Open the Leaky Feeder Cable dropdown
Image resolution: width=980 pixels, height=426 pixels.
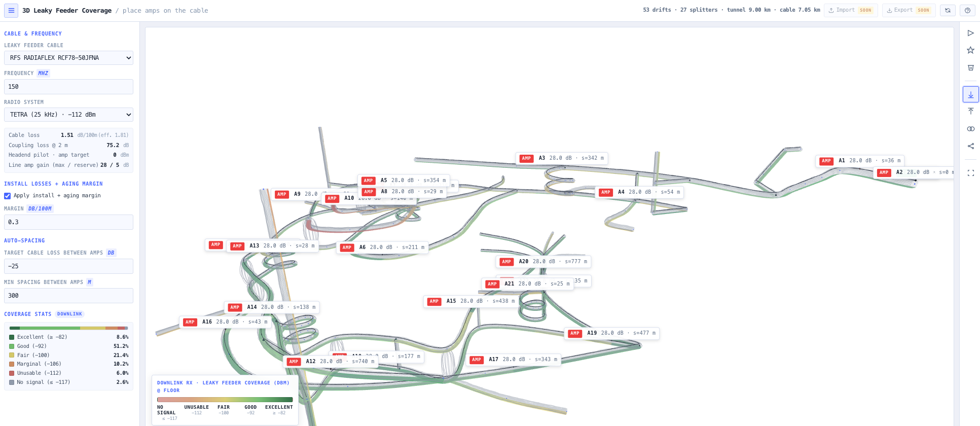[68, 58]
